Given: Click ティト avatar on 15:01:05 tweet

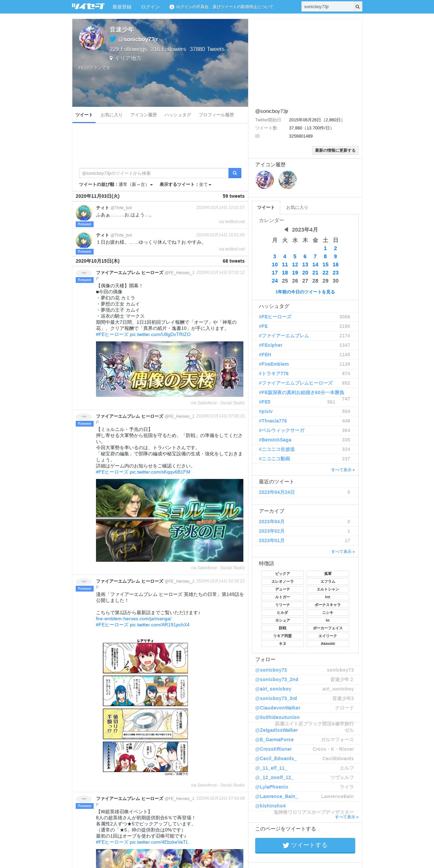Looking at the screenshot, I should [x=84, y=240].
